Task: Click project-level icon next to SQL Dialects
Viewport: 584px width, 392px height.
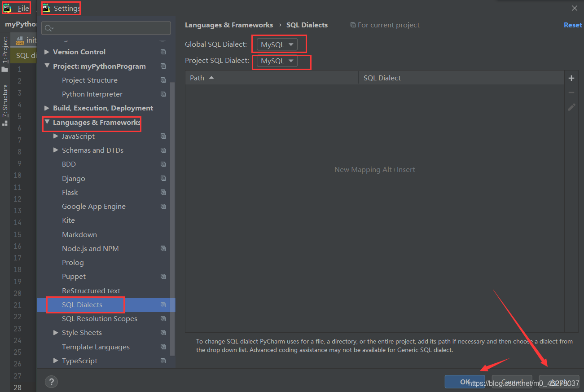Action: [x=163, y=304]
